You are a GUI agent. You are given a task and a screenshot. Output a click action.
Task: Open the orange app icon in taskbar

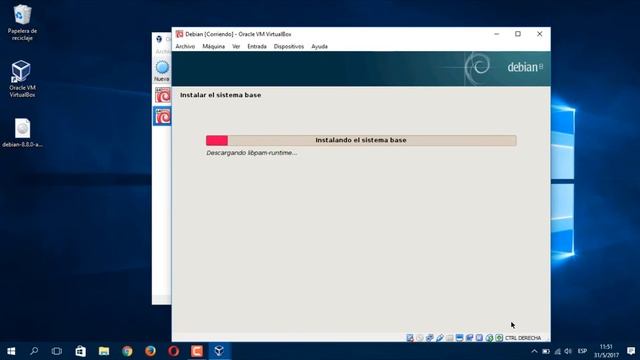pyautogui.click(x=197, y=351)
